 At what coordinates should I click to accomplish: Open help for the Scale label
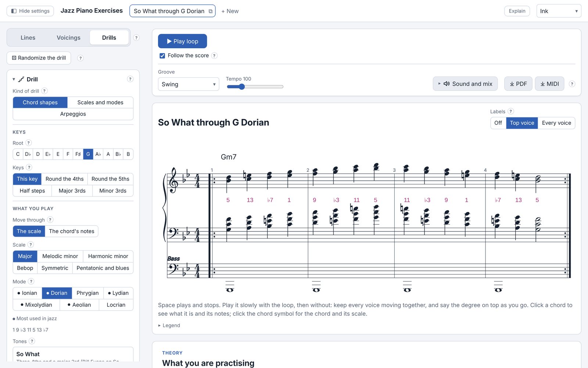(x=31, y=245)
